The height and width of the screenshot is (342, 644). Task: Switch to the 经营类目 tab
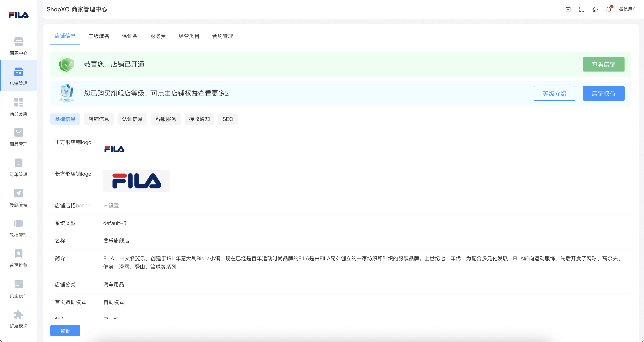point(189,36)
